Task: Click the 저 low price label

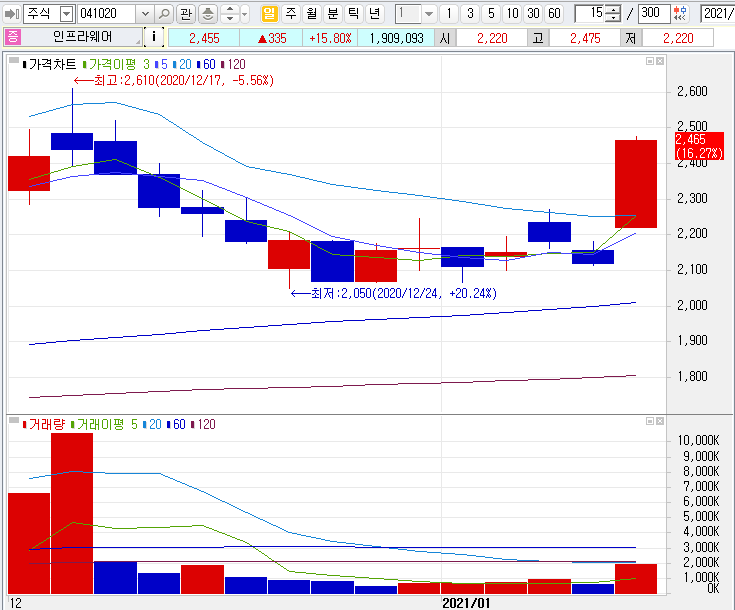Action: 630,38
